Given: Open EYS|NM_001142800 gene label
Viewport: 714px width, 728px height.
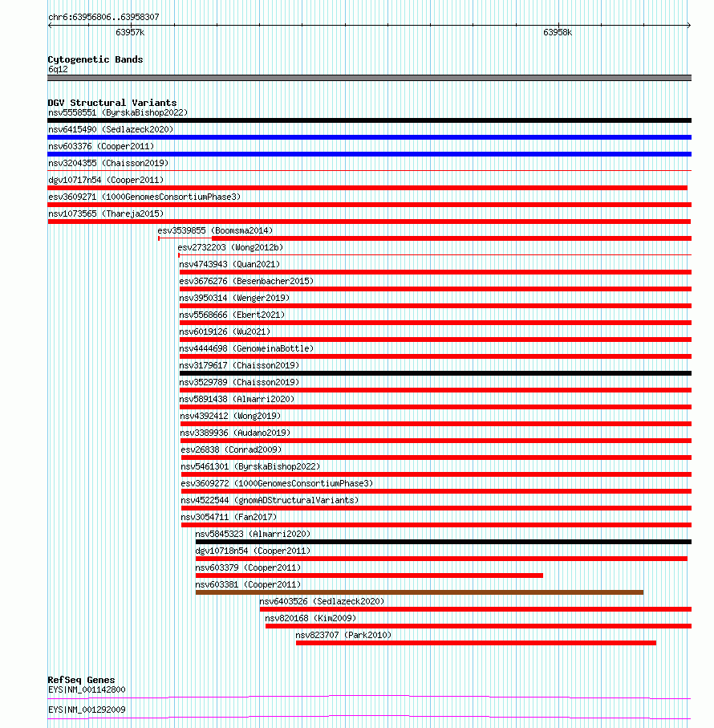Looking at the screenshot, I should [x=87, y=690].
